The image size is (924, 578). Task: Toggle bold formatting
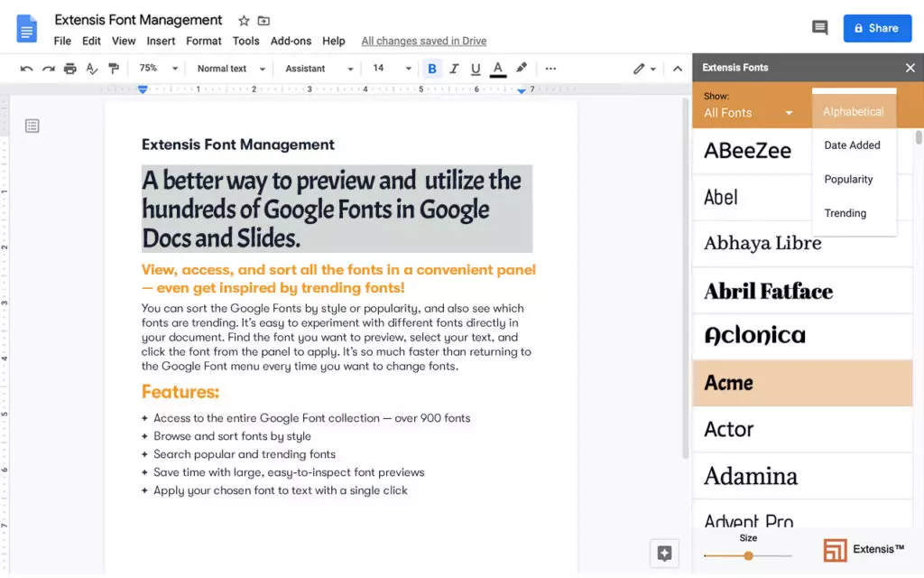[x=432, y=69]
